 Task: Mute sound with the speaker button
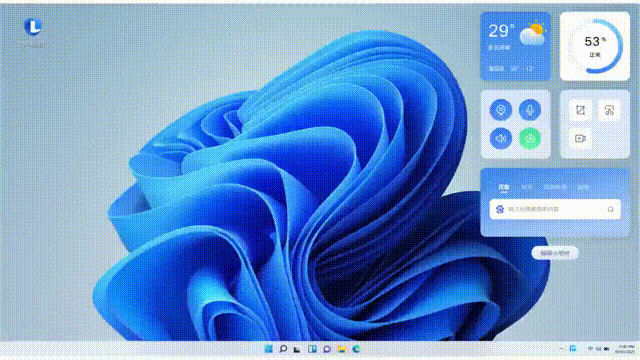(x=501, y=138)
